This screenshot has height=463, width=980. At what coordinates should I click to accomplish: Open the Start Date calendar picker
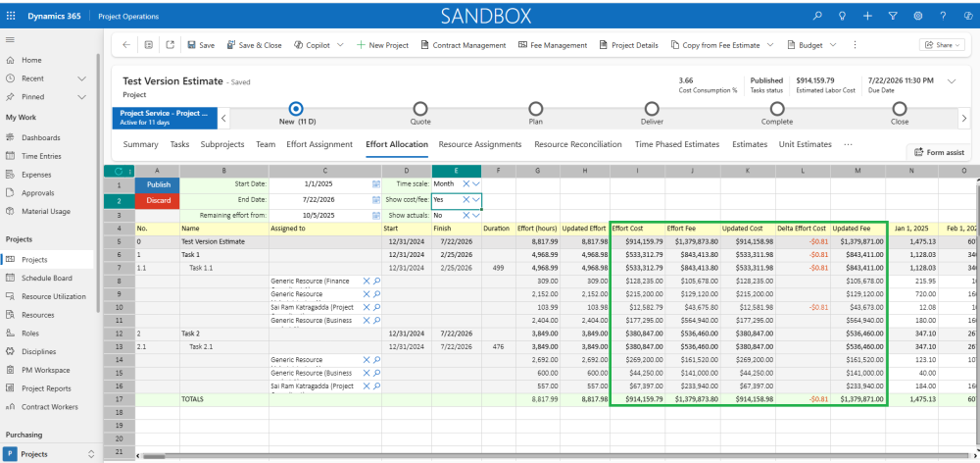(376, 184)
